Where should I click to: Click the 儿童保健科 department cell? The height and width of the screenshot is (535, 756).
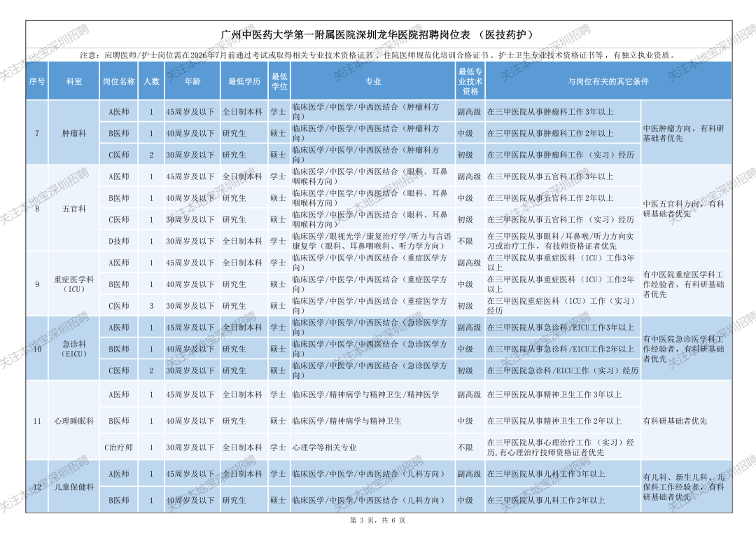pos(73,487)
